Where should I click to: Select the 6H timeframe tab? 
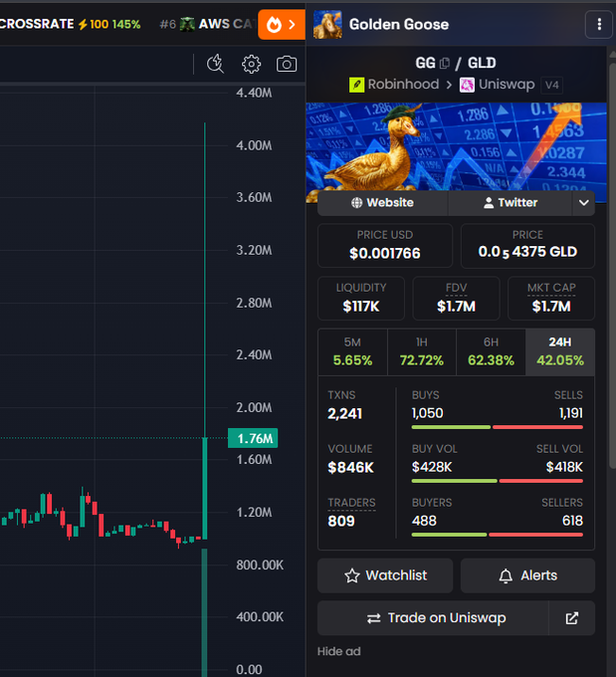[491, 351]
